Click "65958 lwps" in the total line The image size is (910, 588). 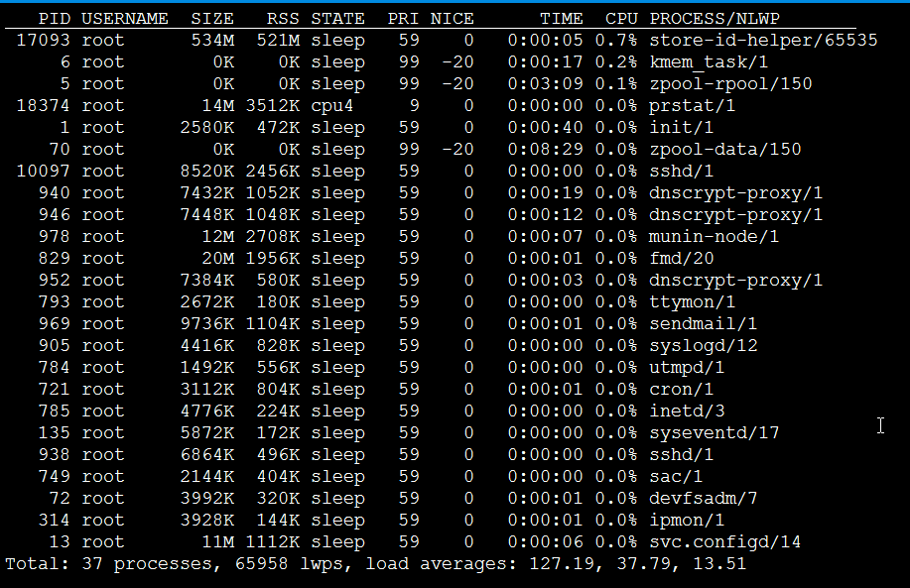click(289, 564)
